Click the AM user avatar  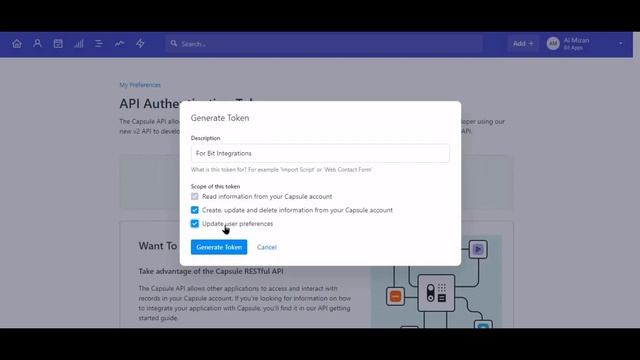(x=553, y=43)
